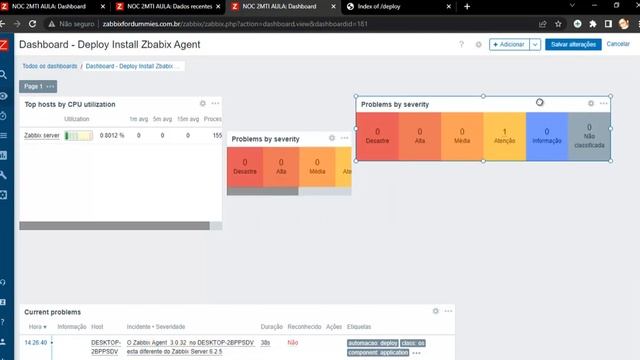This screenshot has width=640, height=360.
Task: Open dashboard properties gear icon
Action: (478, 44)
